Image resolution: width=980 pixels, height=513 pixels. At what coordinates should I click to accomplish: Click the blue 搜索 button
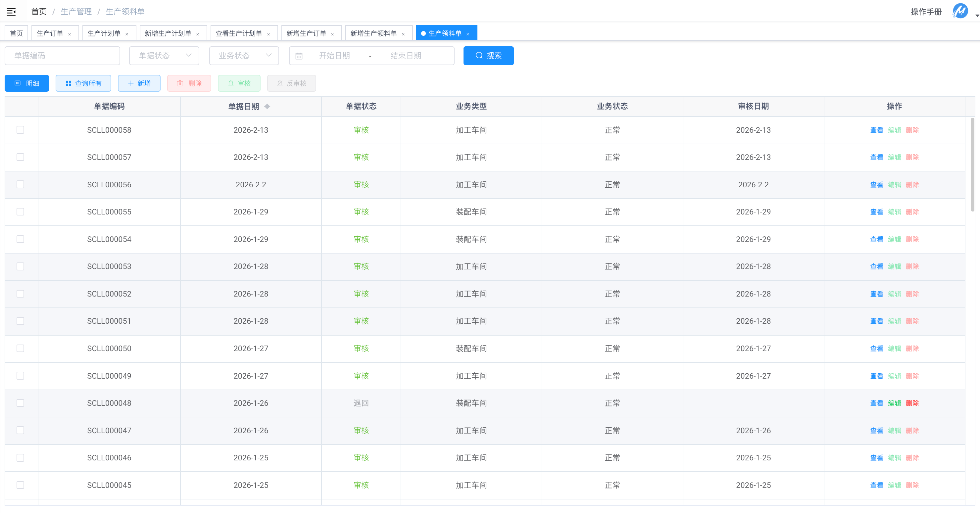point(488,56)
